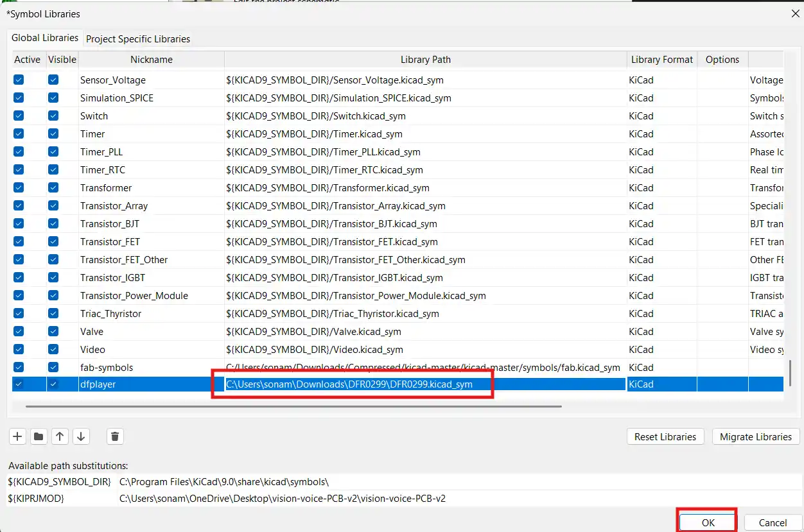Select the Timer_RTC library path cell

426,170
